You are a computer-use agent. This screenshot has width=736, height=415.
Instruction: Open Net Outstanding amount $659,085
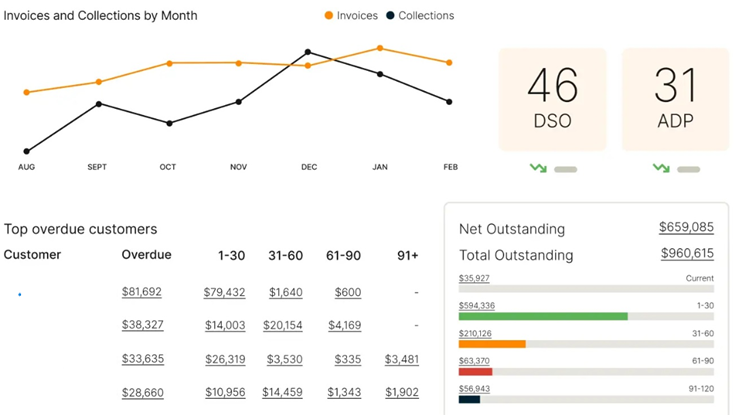point(686,227)
